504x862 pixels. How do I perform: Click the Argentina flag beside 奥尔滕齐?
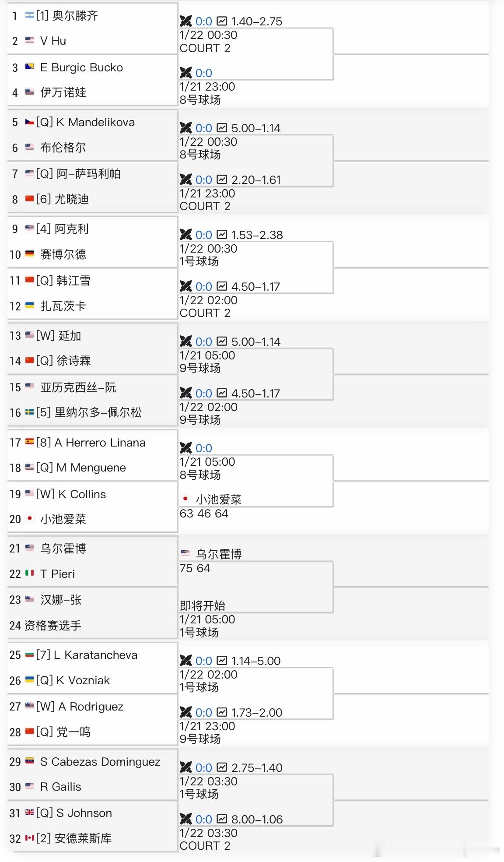point(30,14)
